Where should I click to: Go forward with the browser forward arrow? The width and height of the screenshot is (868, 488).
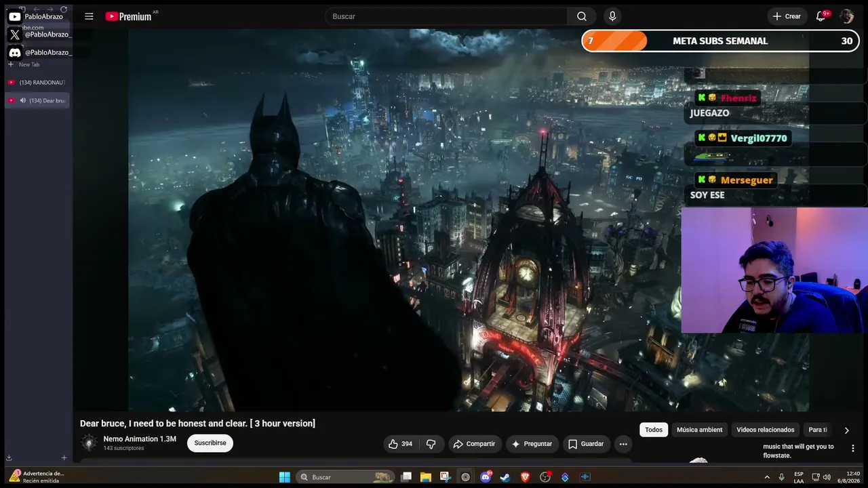50,9
